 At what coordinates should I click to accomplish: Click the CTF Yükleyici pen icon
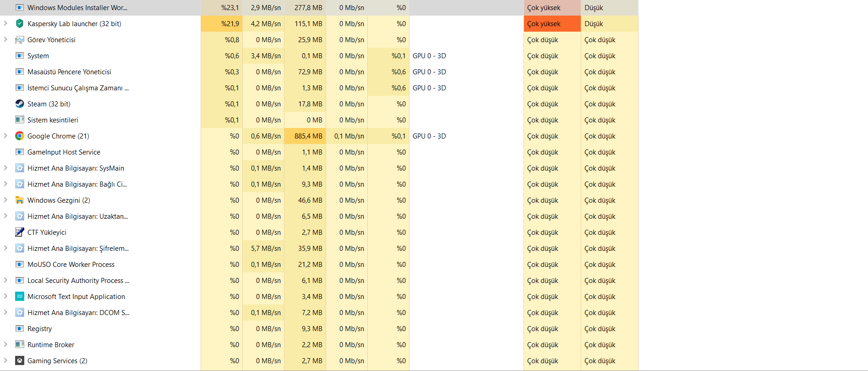pyautogui.click(x=19, y=232)
